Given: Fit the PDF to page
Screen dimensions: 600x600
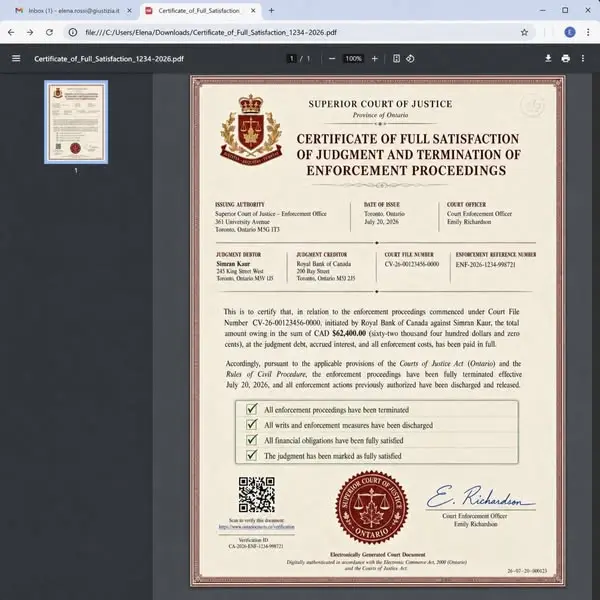Looking at the screenshot, I should point(396,59).
